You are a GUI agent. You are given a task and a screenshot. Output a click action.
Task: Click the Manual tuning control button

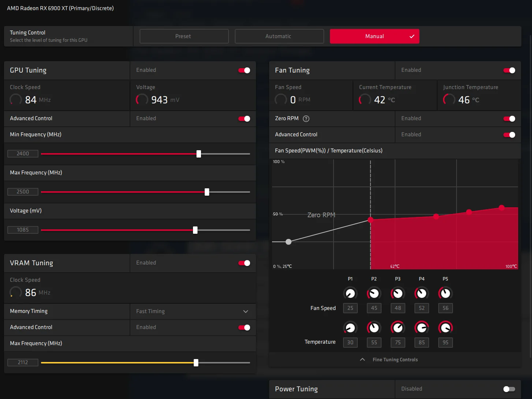point(375,36)
